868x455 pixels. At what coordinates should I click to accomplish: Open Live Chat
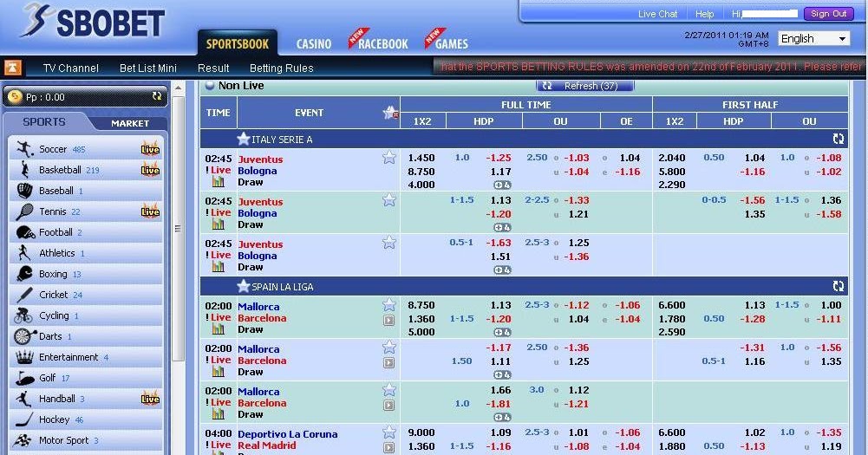[657, 14]
